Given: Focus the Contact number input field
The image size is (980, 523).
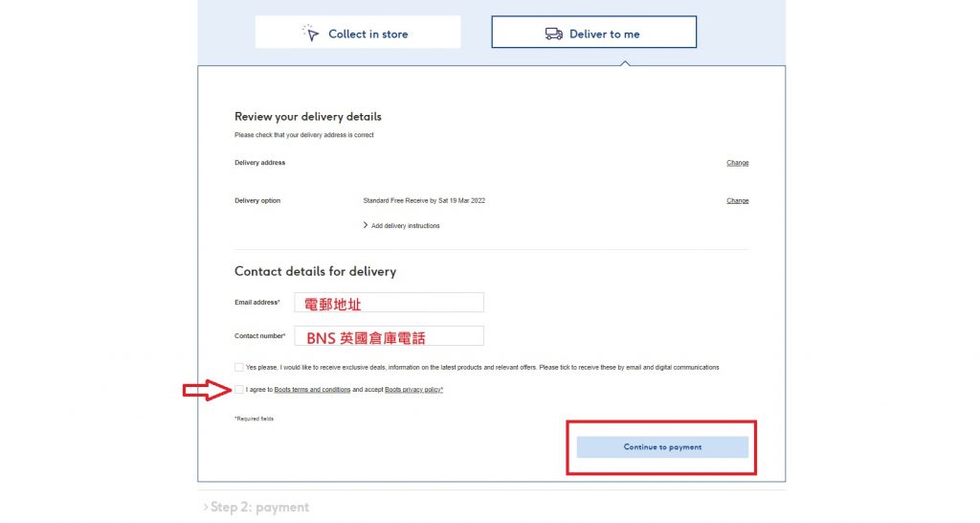Looking at the screenshot, I should 389,336.
